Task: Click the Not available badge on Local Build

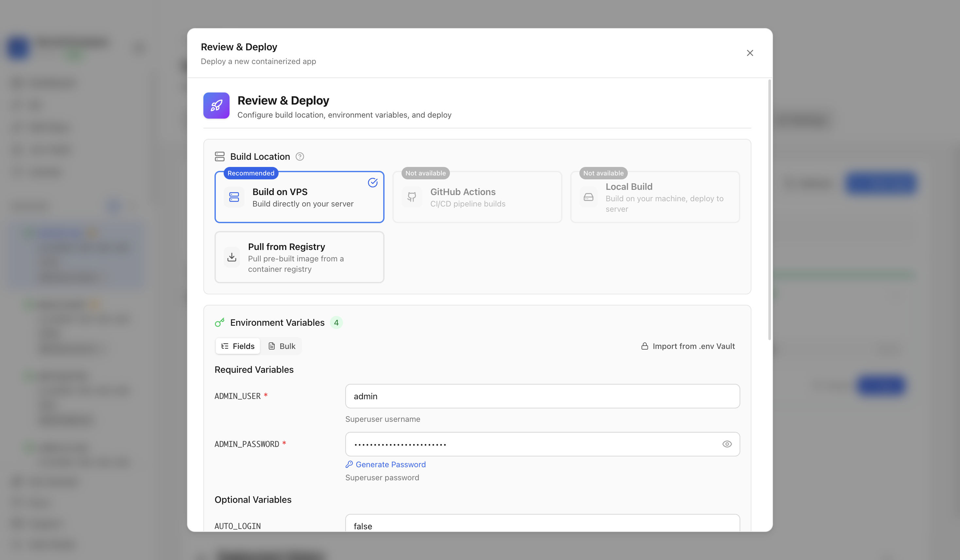Action: click(603, 173)
